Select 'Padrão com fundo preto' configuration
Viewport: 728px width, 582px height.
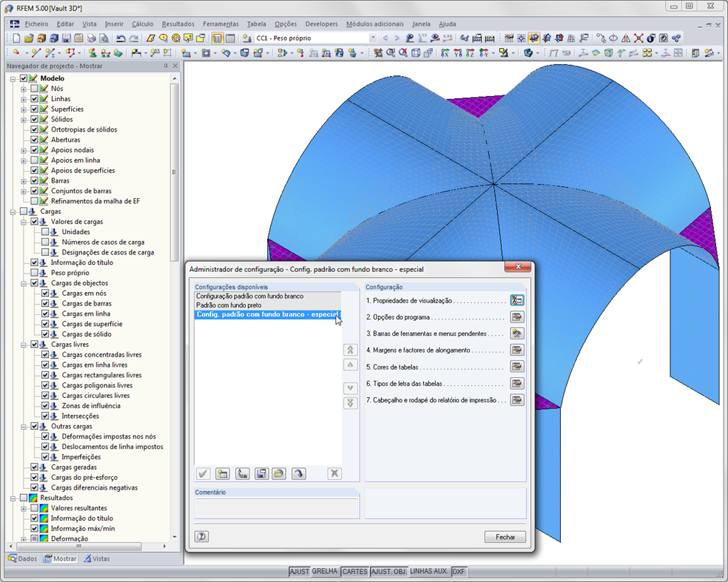point(267,306)
